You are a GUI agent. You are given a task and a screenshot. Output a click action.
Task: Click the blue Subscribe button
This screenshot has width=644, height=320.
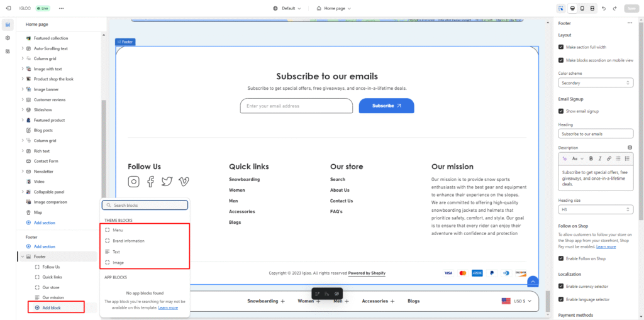click(386, 106)
